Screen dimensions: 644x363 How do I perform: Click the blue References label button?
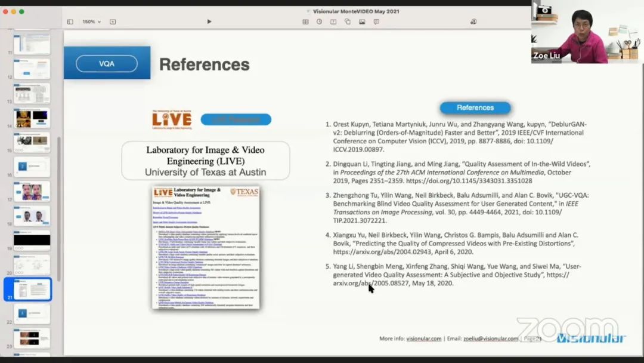point(475,108)
